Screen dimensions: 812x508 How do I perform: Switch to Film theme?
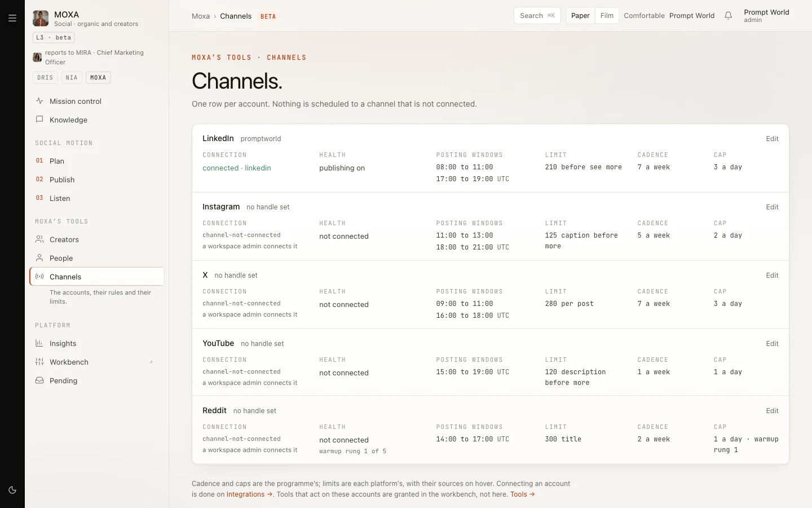[607, 16]
